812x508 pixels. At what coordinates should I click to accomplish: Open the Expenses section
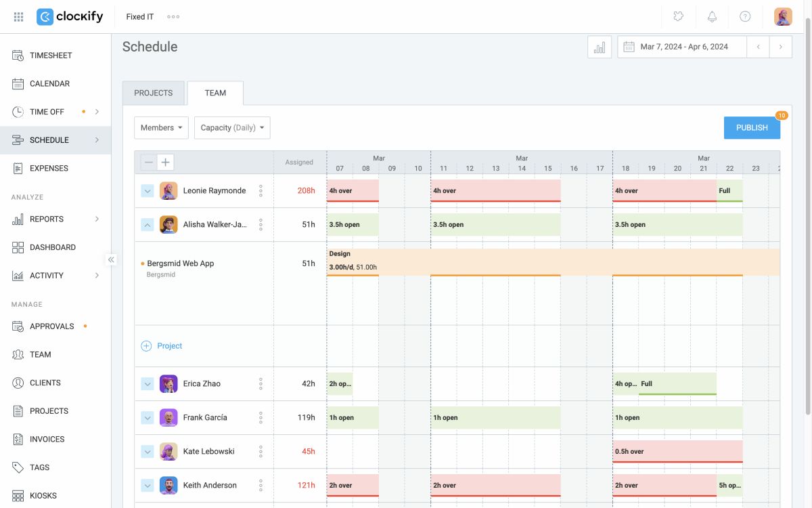pyautogui.click(x=50, y=168)
